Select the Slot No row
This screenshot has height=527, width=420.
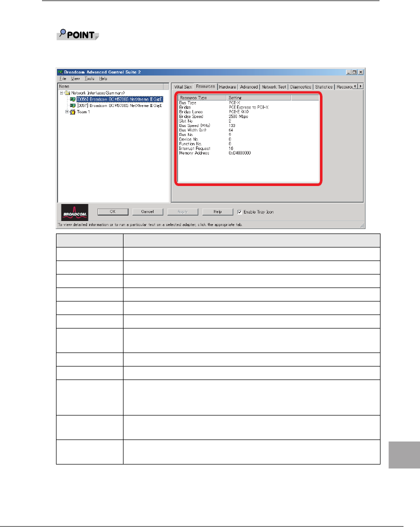pos(248,121)
